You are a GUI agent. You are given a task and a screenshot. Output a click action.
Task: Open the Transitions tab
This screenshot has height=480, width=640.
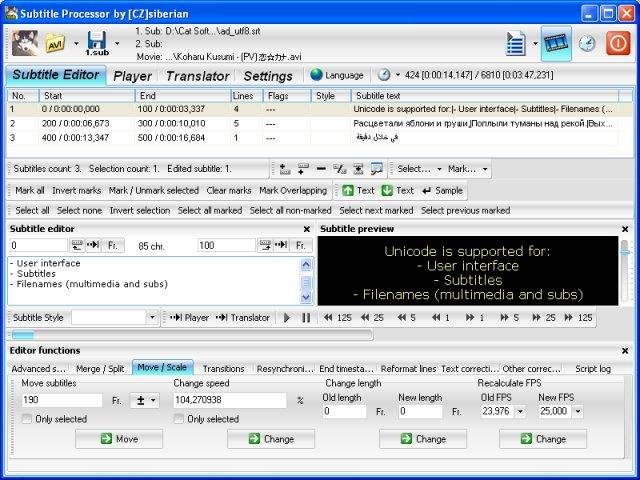[224, 369]
